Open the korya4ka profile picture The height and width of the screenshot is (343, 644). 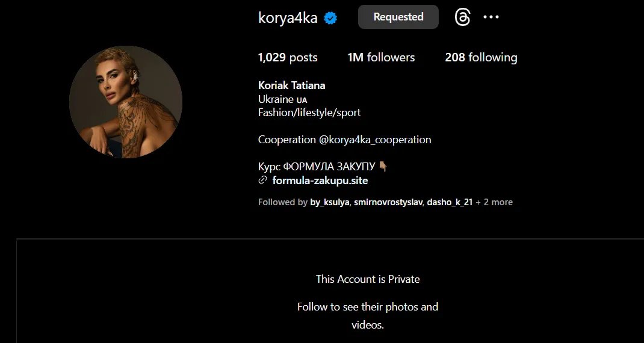coord(126,102)
